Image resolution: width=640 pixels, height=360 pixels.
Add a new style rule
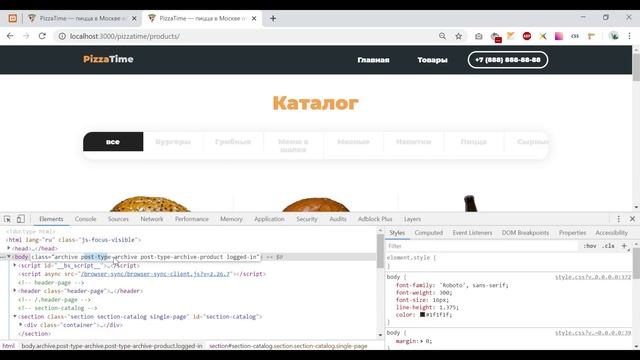(x=624, y=246)
